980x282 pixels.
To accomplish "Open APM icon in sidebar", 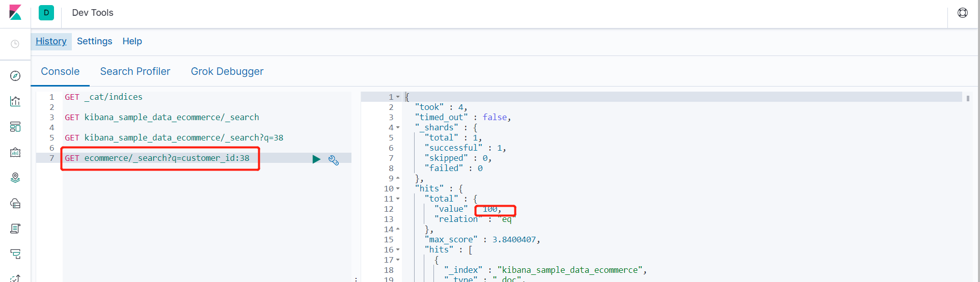I will 15,253.
